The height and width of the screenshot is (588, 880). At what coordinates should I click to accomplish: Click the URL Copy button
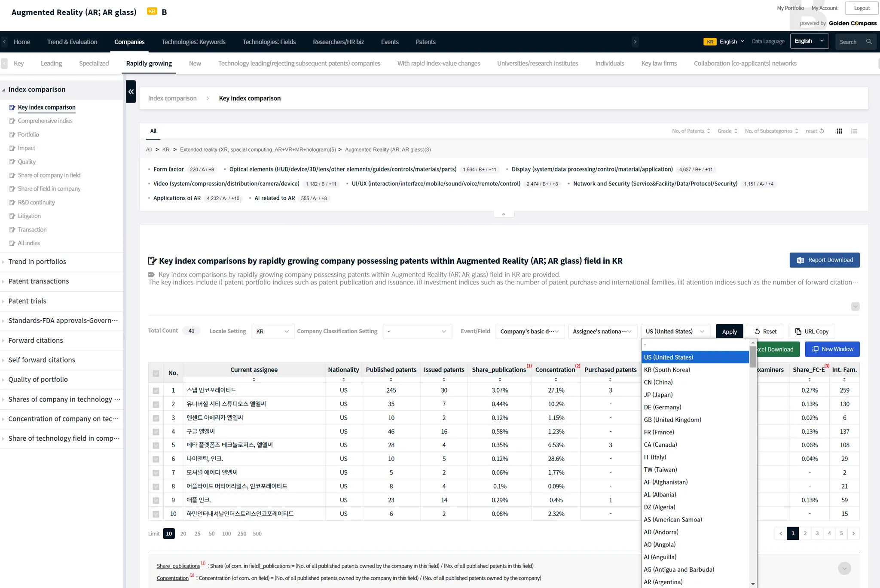tap(811, 331)
